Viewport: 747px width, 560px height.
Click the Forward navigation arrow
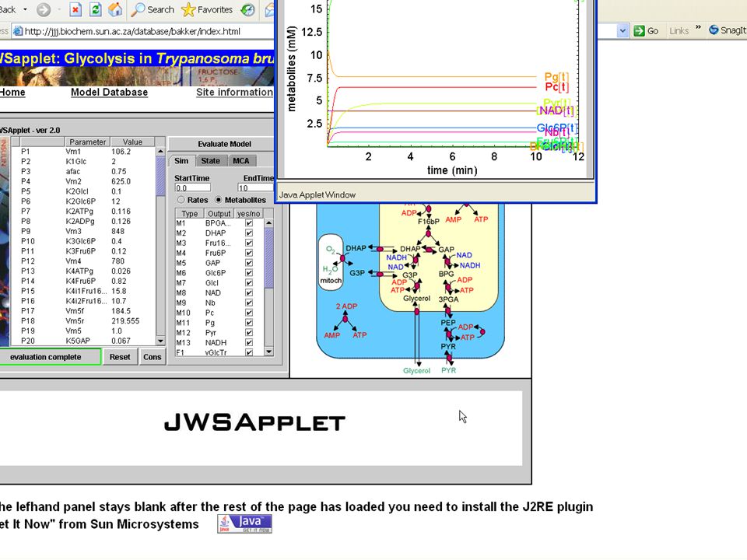(x=44, y=9)
